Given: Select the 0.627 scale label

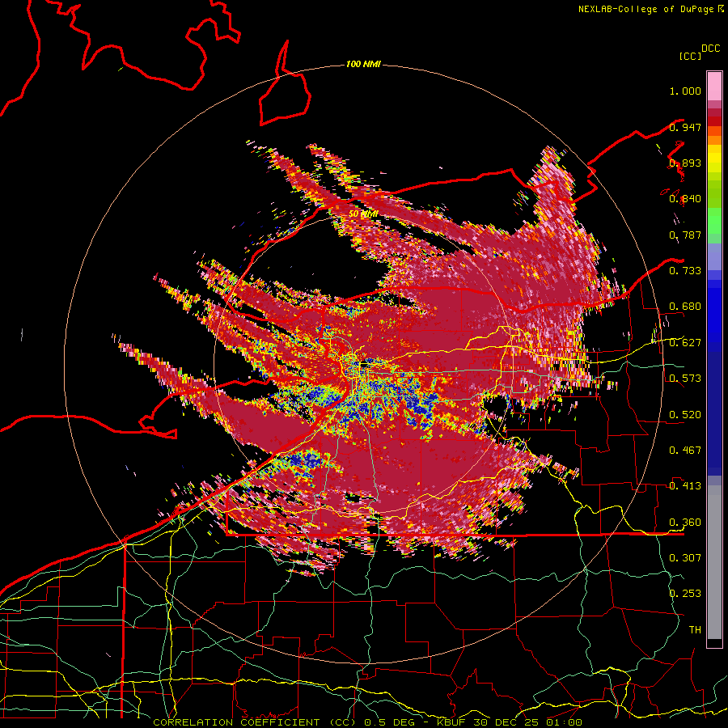Looking at the screenshot, I should [685, 343].
